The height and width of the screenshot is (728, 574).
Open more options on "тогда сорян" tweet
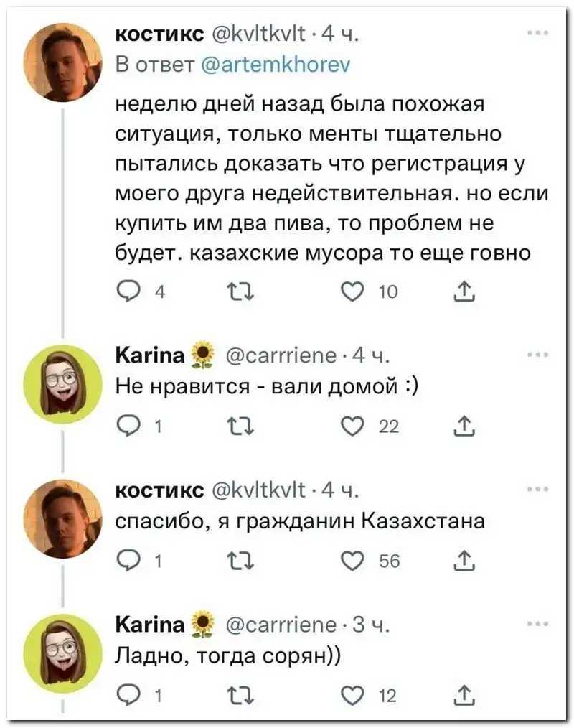(x=535, y=622)
